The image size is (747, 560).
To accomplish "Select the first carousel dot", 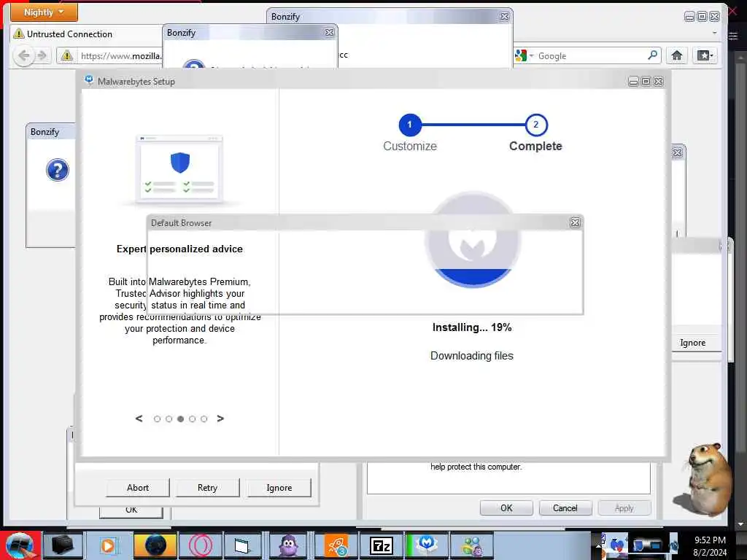I will tap(158, 419).
